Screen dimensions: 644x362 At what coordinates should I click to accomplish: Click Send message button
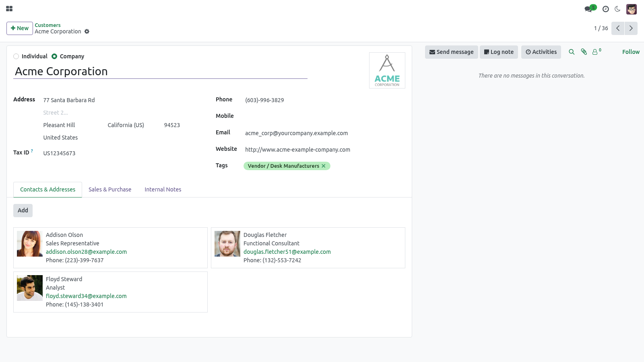coord(452,52)
